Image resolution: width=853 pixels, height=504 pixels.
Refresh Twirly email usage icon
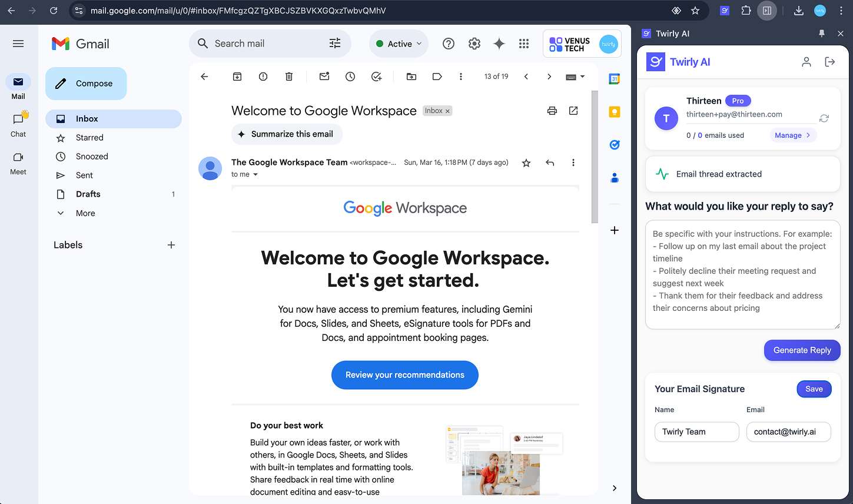(x=824, y=118)
